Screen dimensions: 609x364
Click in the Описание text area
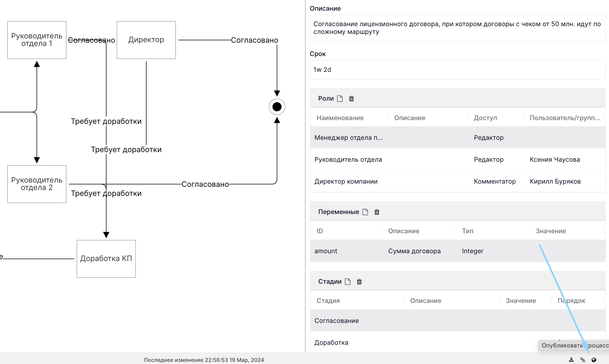coord(457,28)
